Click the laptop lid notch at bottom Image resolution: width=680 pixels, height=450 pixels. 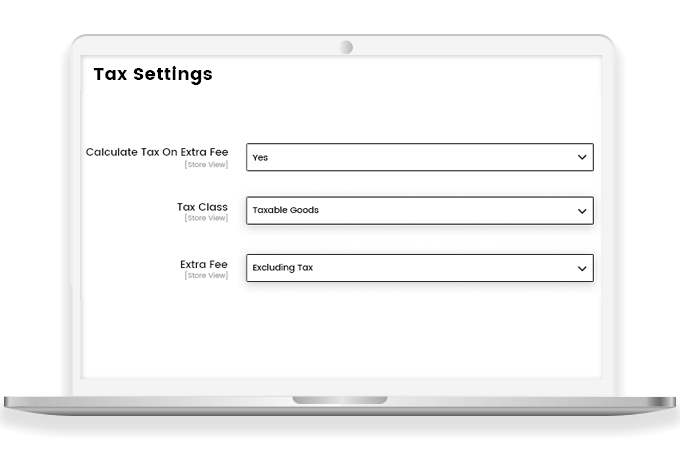[340, 400]
